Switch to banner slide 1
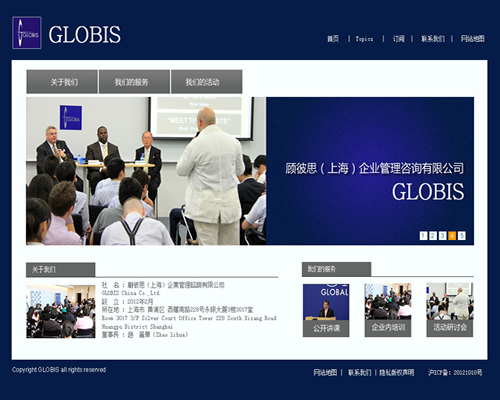 (x=423, y=236)
